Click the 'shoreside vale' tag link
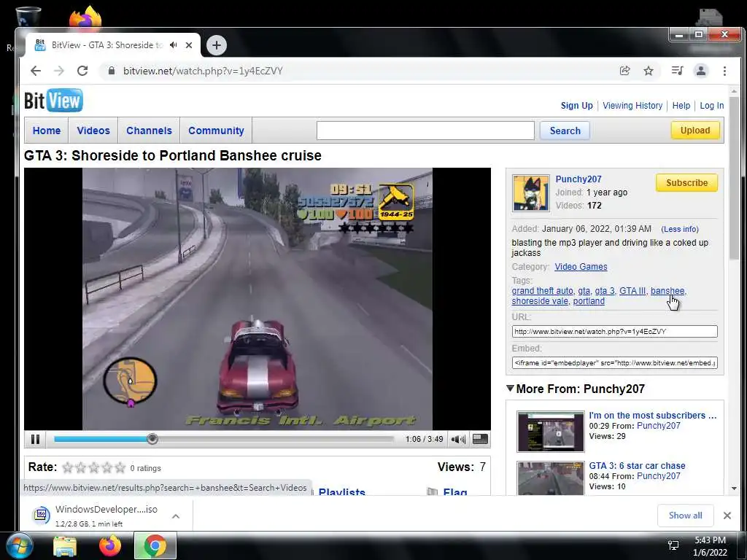The image size is (747, 560). (540, 301)
